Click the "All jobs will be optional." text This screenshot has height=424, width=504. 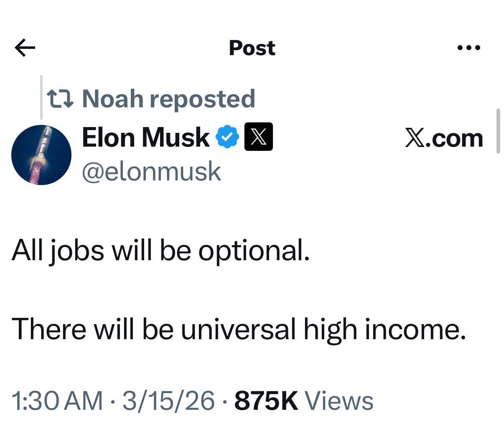(161, 251)
